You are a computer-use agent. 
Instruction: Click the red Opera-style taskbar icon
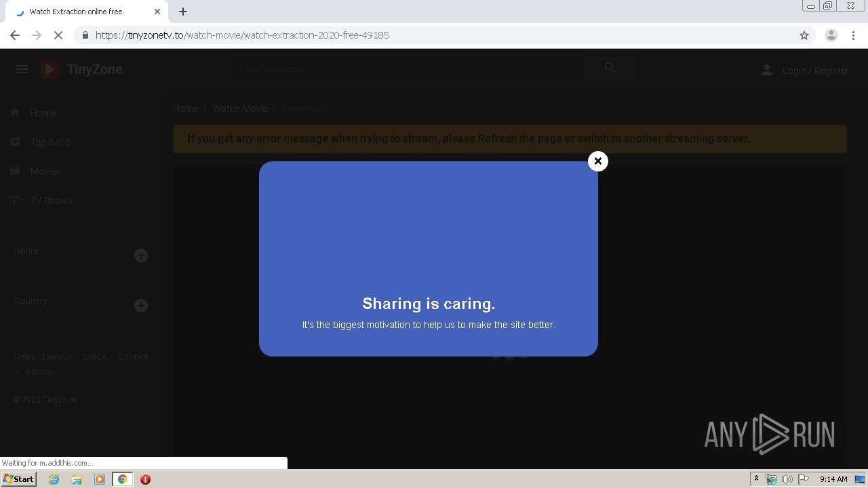point(145,479)
